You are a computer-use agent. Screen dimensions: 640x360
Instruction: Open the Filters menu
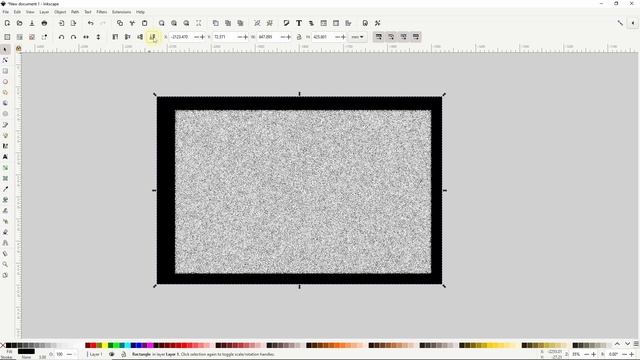(x=102, y=12)
